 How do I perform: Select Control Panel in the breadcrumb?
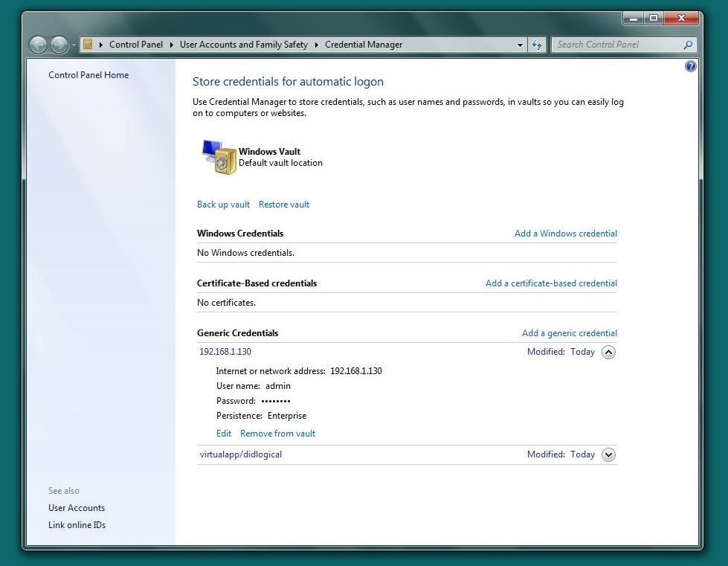click(136, 45)
